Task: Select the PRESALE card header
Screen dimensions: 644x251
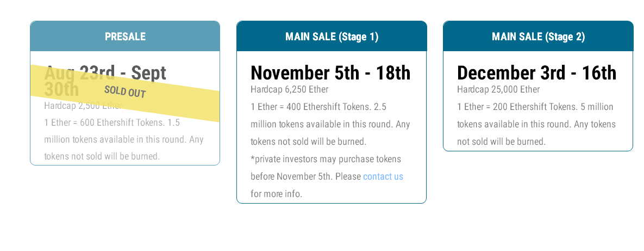Action: coord(125,36)
